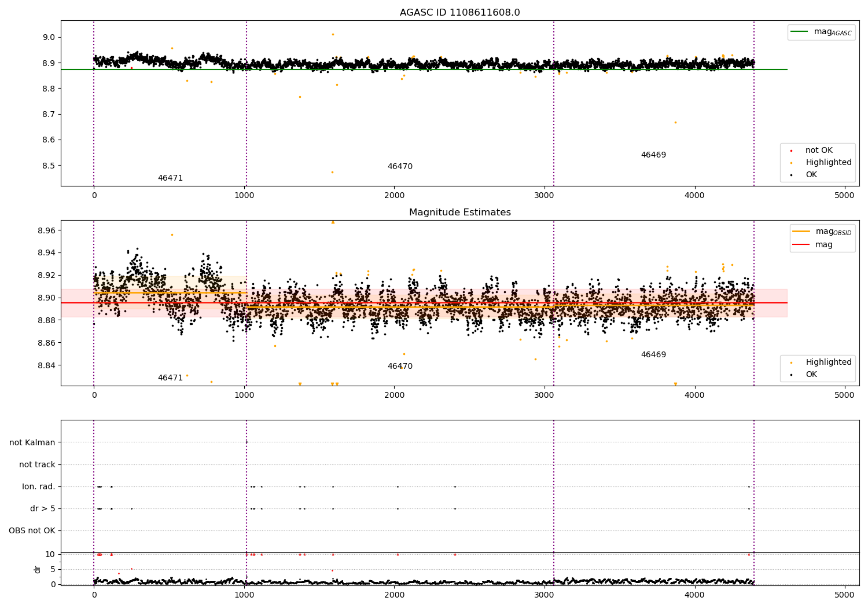Screen dimensions: 868x608
Task: Select the mag AGASC legend entry
Action: click(821, 32)
